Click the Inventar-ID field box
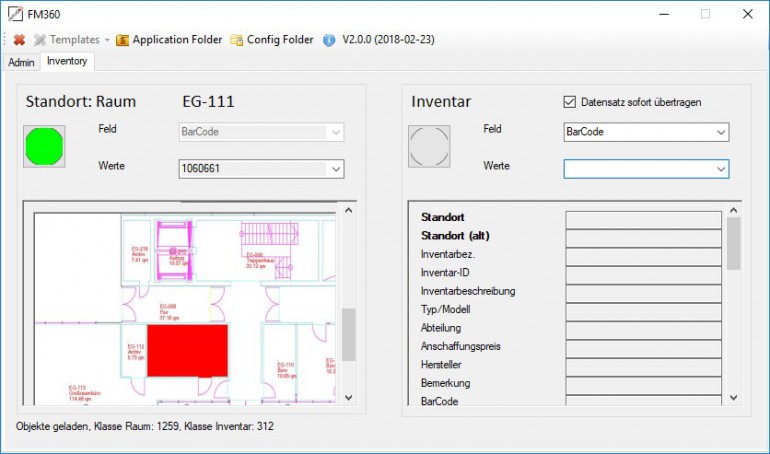770x454 pixels. 643,275
